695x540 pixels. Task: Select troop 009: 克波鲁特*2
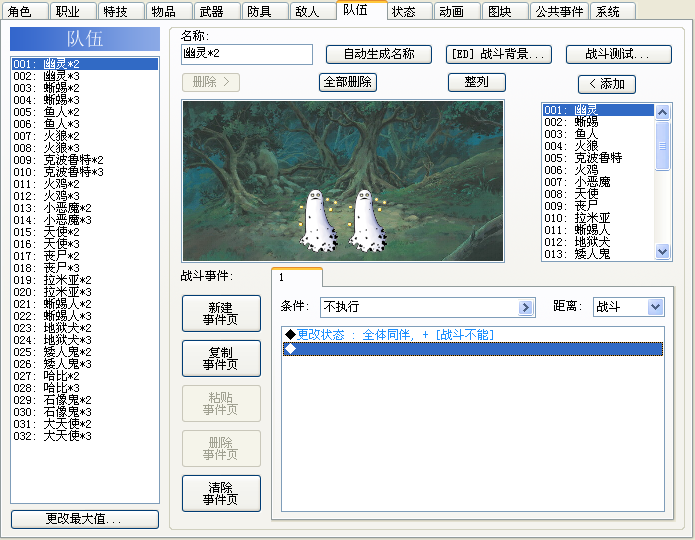pos(85,160)
